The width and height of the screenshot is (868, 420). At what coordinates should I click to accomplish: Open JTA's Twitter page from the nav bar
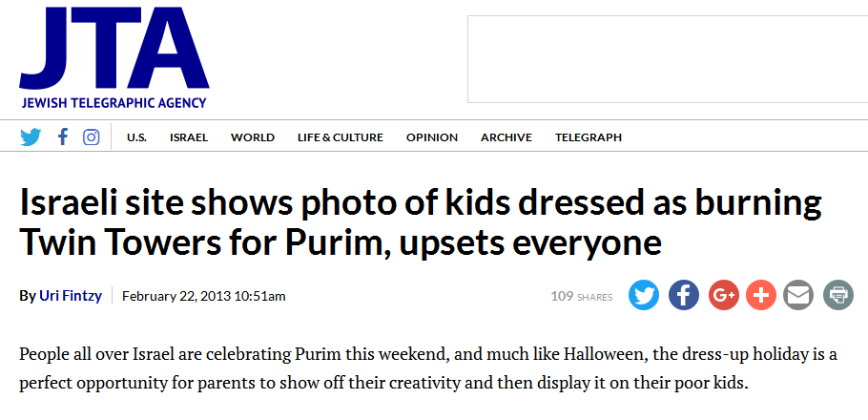[x=31, y=136]
